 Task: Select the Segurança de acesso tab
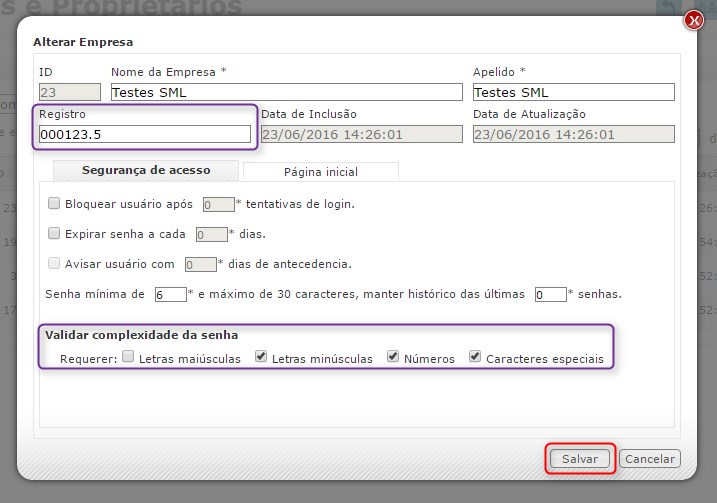click(145, 171)
